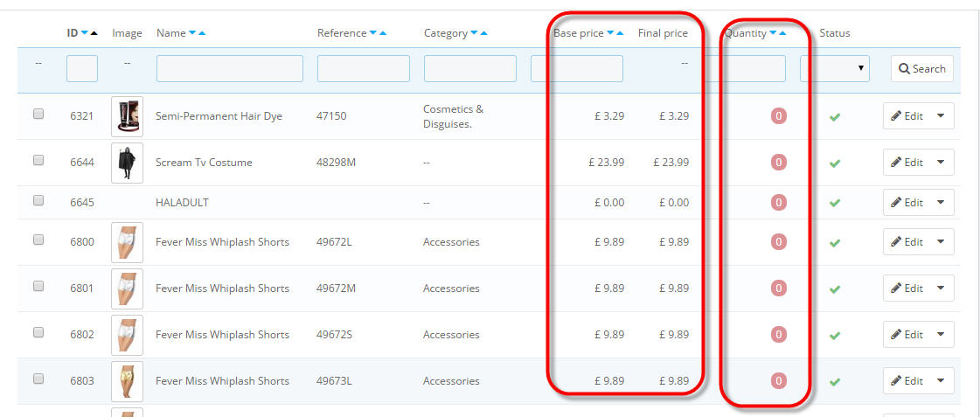This screenshot has height=417, width=980.
Task: Sort Base price ascending arrow
Action: click(619, 34)
